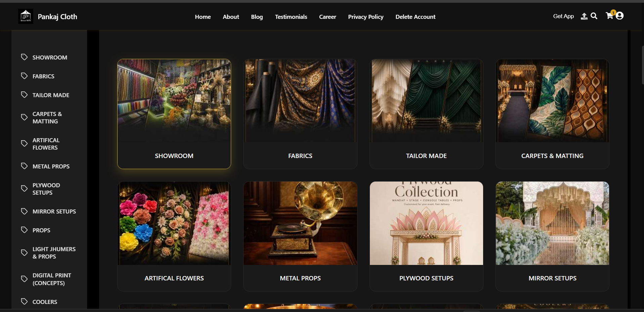Click tag icon beside CARPETS & MATTING sidebar

[x=24, y=117]
